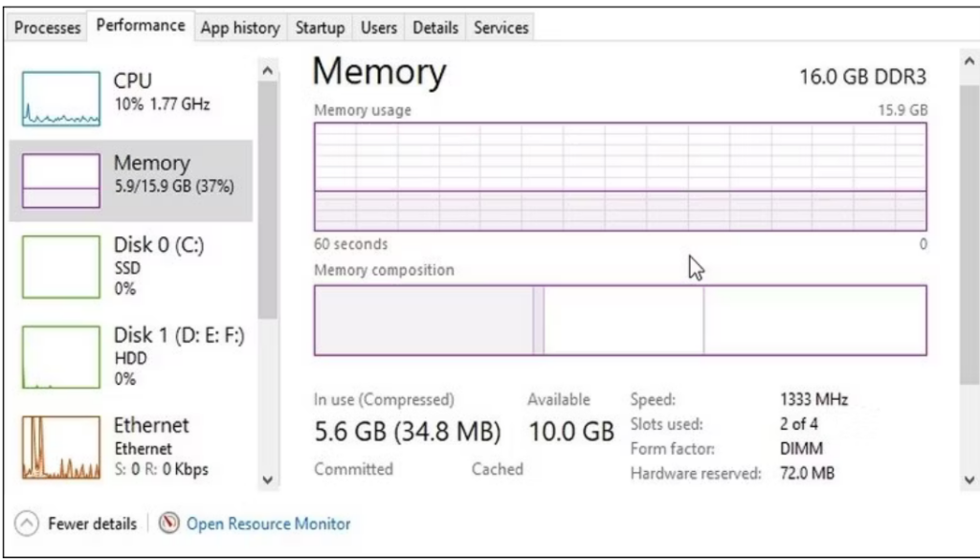Click the Memory usage thumbnail graph
Screen dimensions: 980x560
click(61, 181)
